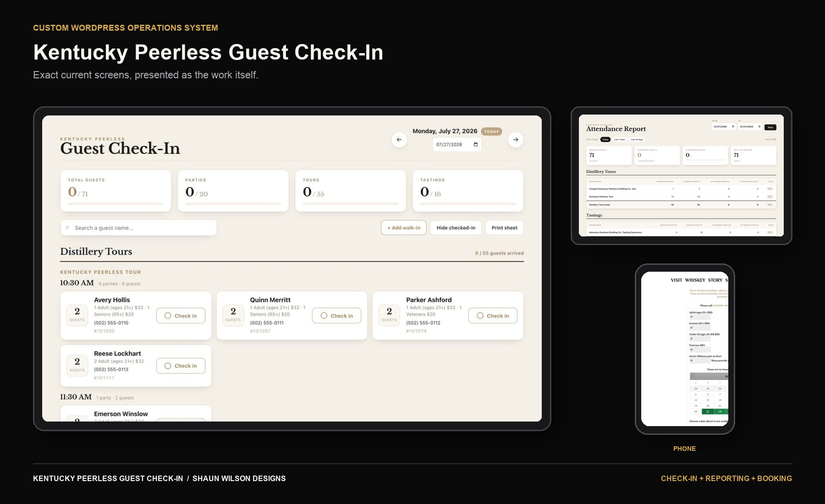The height and width of the screenshot is (504, 825).
Task: Go to the next day with right arrow
Action: tap(516, 140)
